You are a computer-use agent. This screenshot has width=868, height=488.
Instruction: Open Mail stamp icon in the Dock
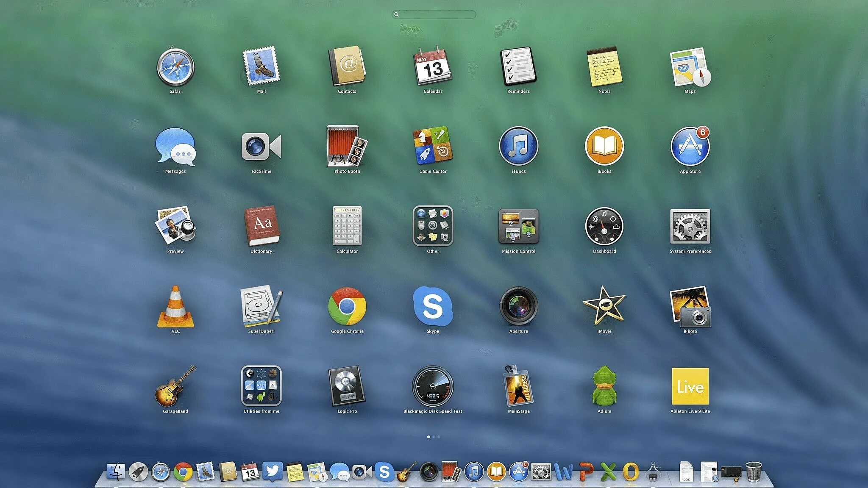[x=206, y=471]
